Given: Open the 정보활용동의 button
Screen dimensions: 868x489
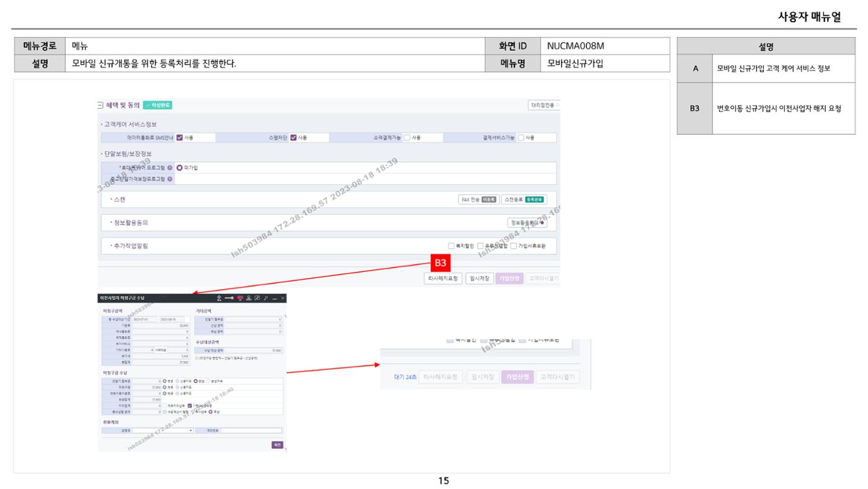Looking at the screenshot, I should coord(528,222).
